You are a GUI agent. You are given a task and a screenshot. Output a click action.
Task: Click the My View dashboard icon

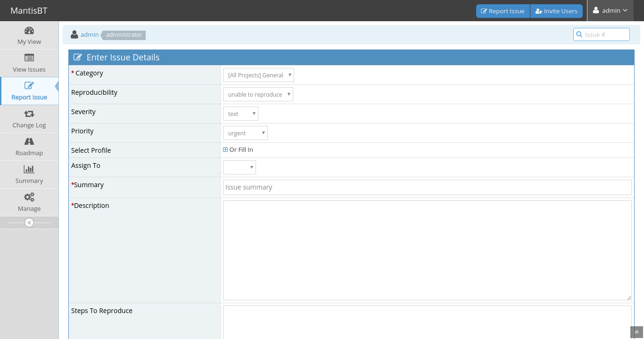(29, 31)
